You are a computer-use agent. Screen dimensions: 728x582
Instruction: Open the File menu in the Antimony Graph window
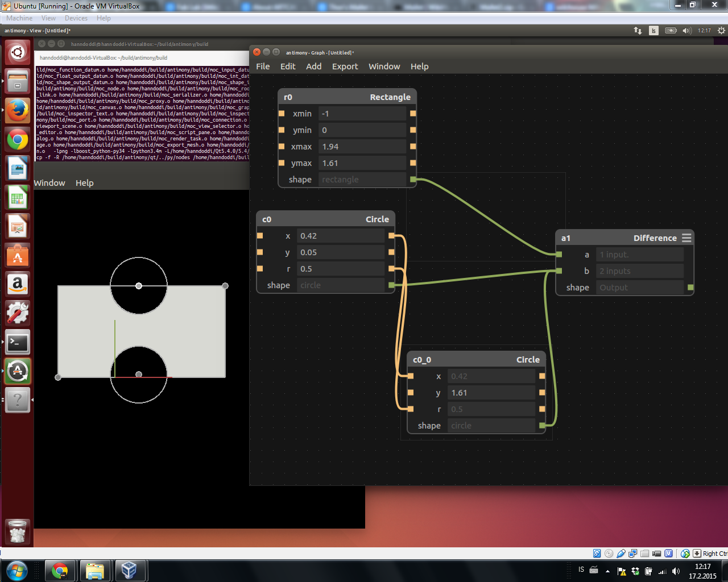point(263,66)
